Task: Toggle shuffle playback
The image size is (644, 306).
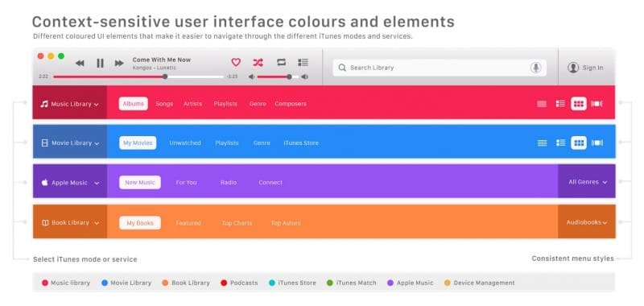Action: click(x=258, y=63)
